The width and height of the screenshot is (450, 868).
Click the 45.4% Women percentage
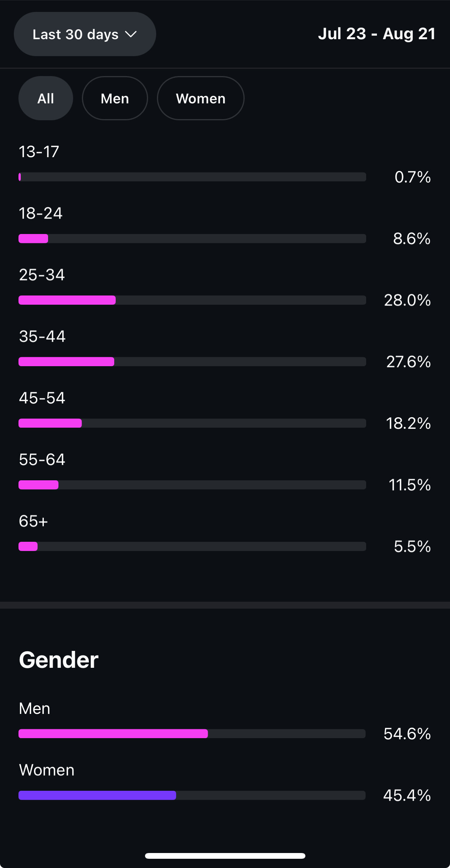pos(407,795)
